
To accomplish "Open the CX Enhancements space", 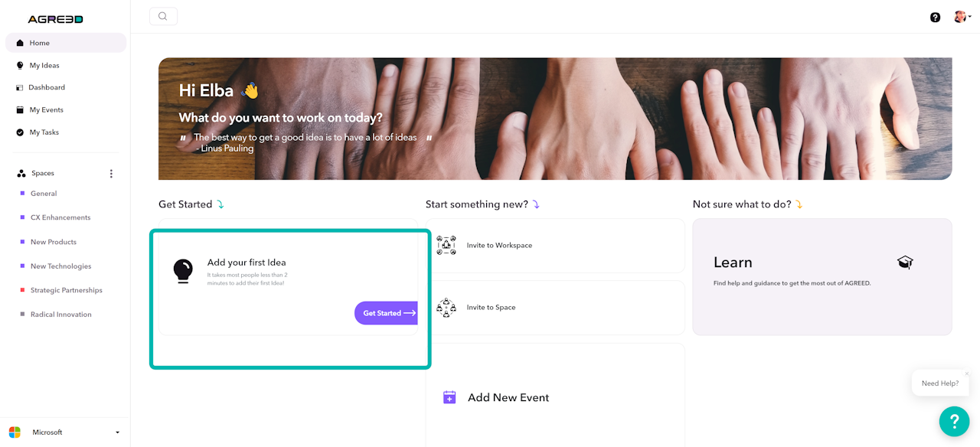I will (60, 217).
